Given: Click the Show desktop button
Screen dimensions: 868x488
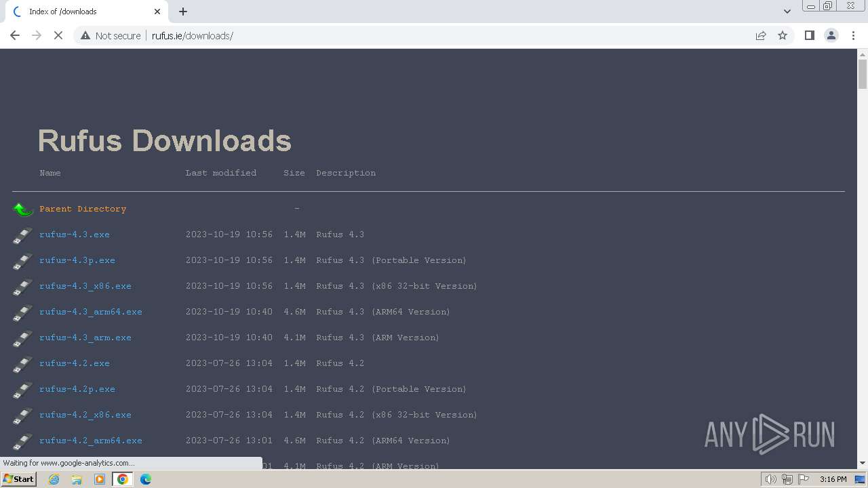Looking at the screenshot, I should (861, 479).
